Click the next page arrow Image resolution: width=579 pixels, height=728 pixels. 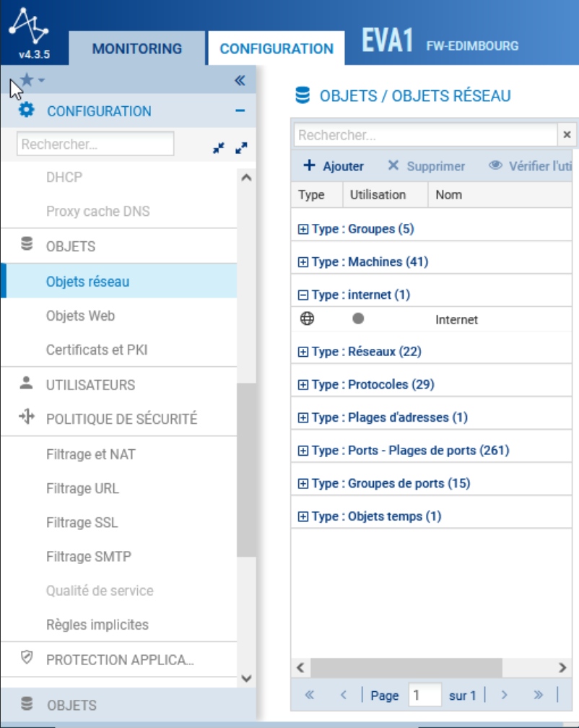[505, 695]
